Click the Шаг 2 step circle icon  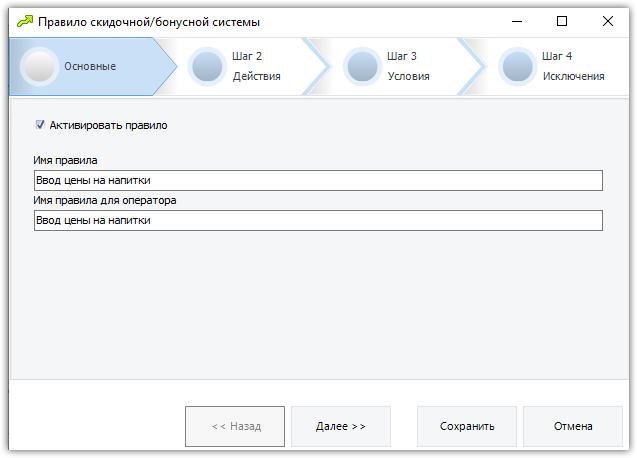coord(207,67)
